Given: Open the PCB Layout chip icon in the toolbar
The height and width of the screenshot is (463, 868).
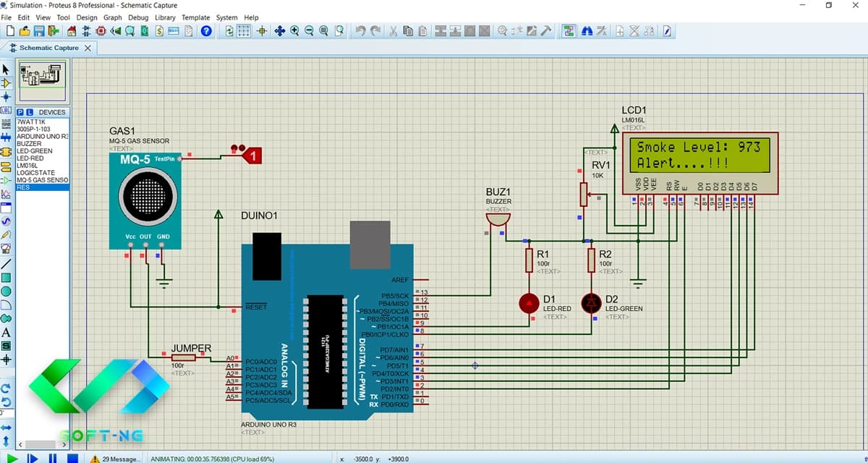Looking at the screenshot, I should (x=101, y=31).
